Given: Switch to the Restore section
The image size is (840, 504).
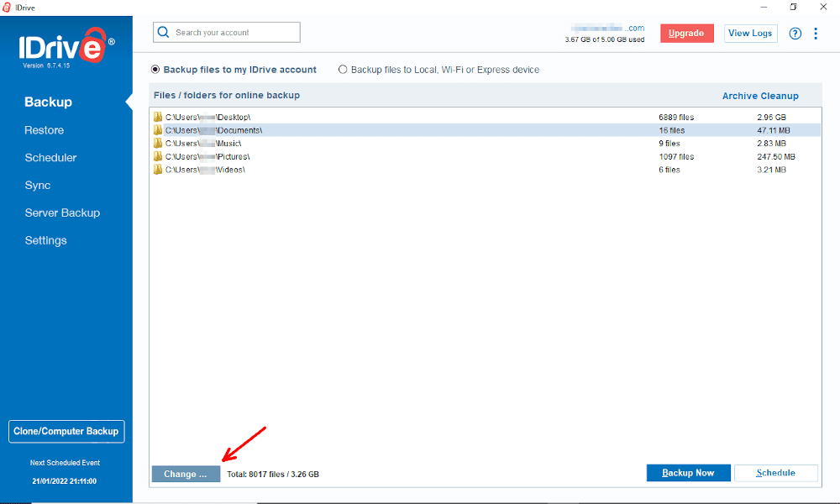Looking at the screenshot, I should point(44,130).
